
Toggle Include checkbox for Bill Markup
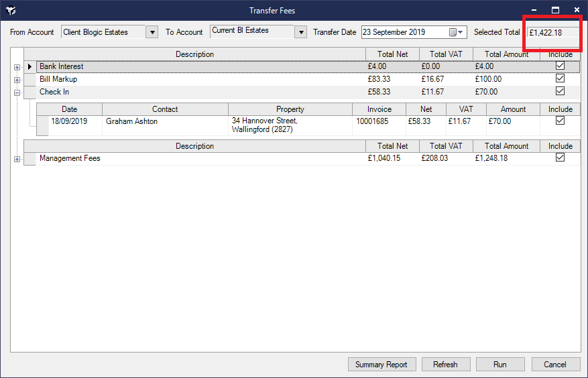[560, 78]
